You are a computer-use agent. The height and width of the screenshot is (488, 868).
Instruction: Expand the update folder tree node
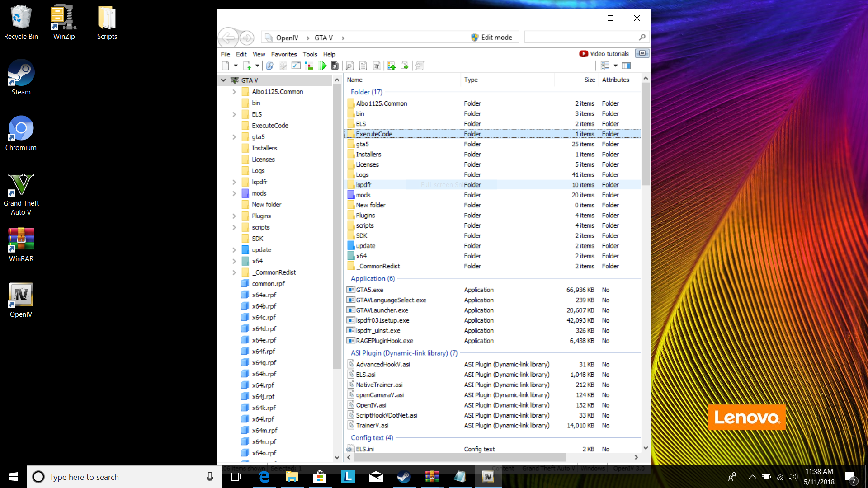tap(234, 250)
